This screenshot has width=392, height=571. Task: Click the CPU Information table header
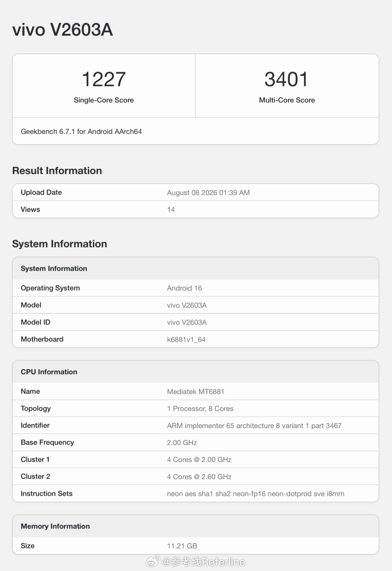click(49, 372)
